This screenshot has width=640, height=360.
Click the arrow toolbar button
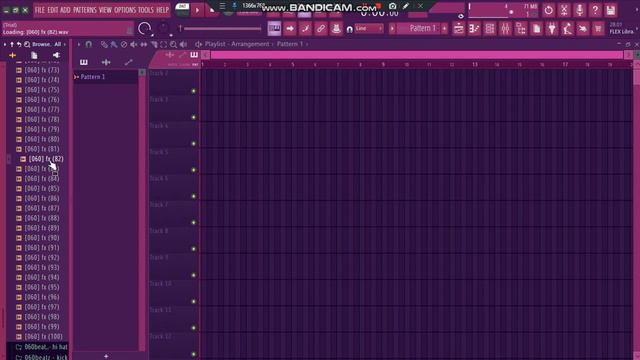click(290, 29)
